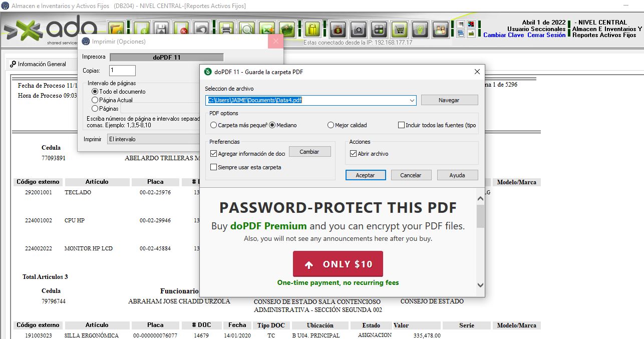The height and width of the screenshot is (339, 644).
Task: Click the magnifier search toolbar icon
Action: [x=246, y=28]
